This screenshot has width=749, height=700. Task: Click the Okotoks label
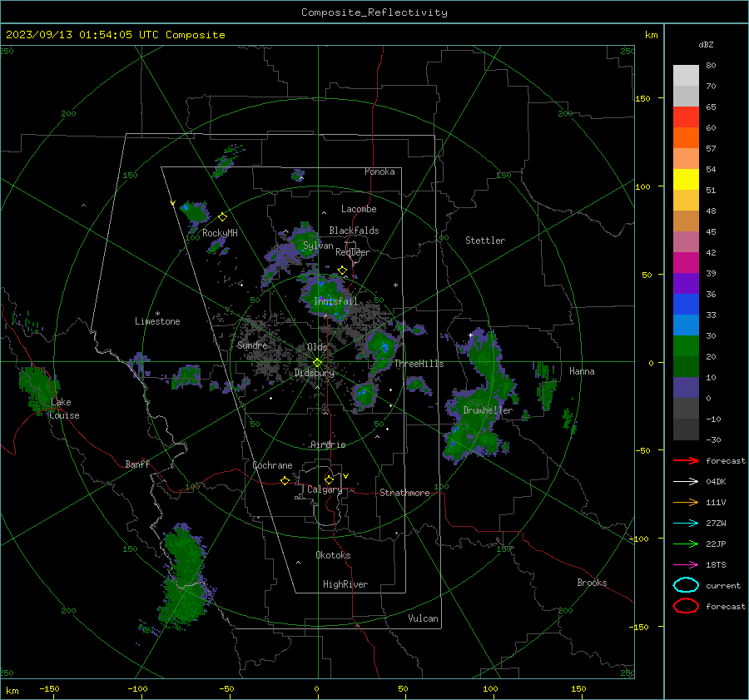point(333,555)
